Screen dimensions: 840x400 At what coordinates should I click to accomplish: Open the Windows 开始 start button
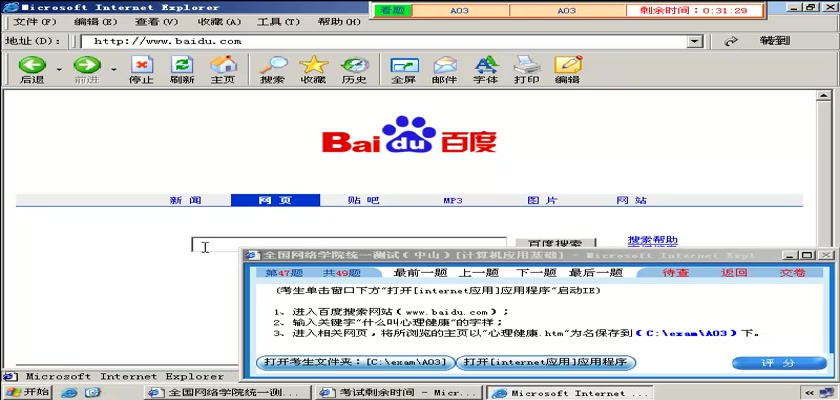pos(26,392)
